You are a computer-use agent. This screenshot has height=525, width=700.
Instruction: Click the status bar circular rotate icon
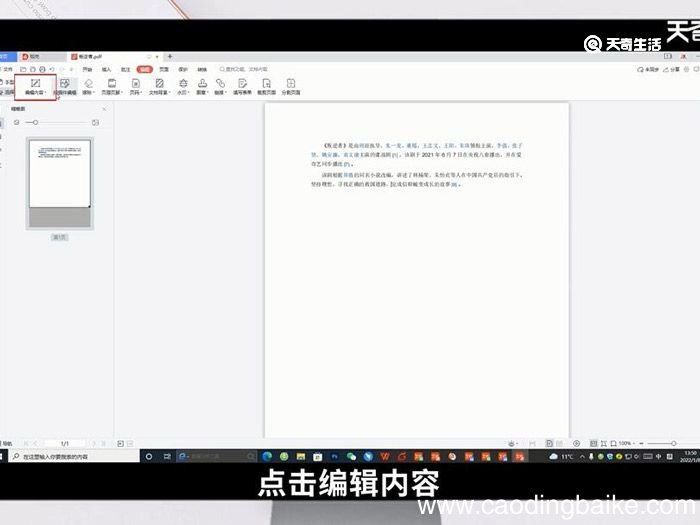click(x=576, y=443)
